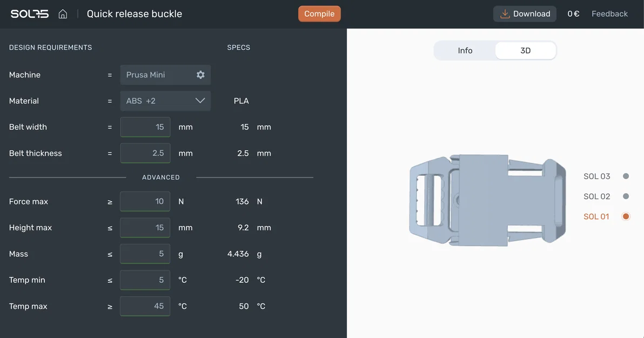Click the home icon in the top bar
Viewport: 644px width, 338px height.
click(63, 13)
